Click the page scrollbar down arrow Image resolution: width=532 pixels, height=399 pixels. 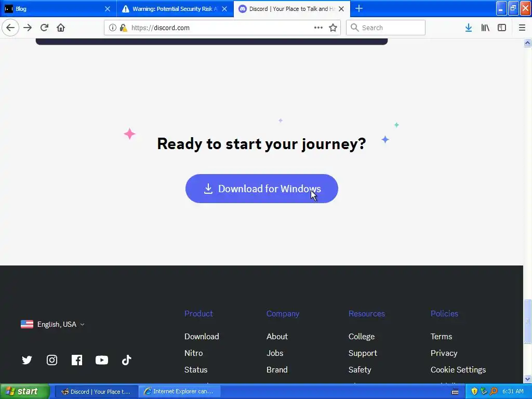pyautogui.click(x=527, y=379)
